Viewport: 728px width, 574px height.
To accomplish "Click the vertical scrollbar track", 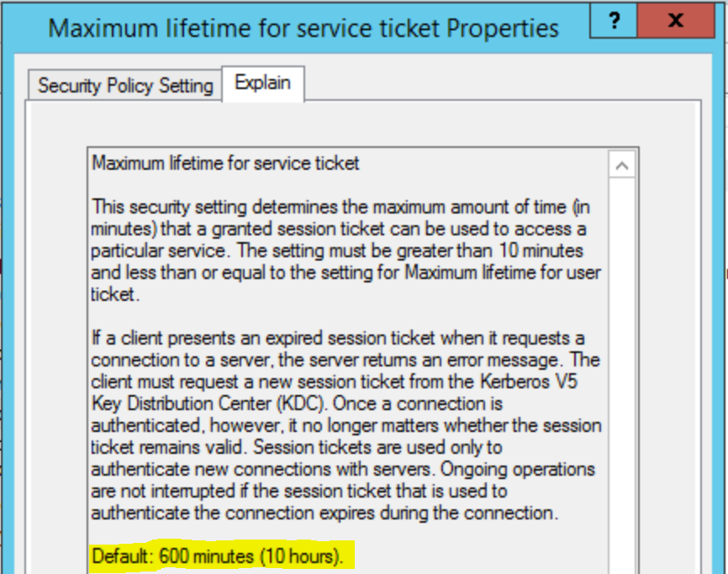I will (622, 378).
